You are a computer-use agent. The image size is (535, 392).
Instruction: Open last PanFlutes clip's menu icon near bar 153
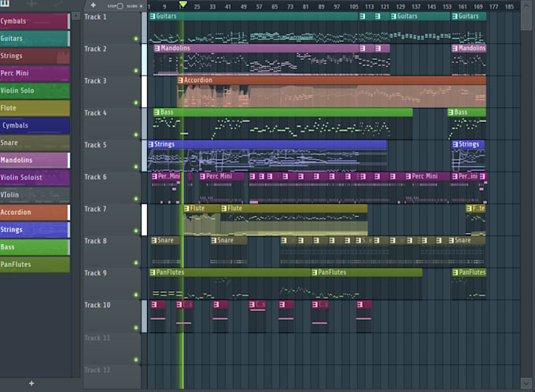(x=456, y=272)
